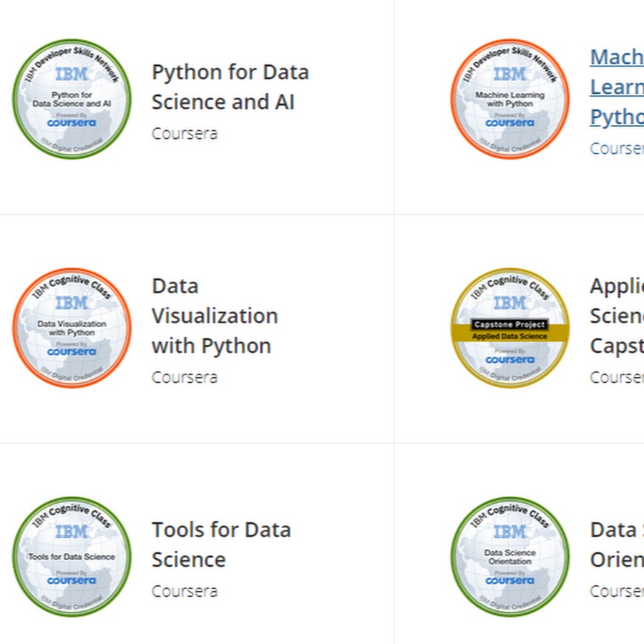This screenshot has width=644, height=644.
Task: Click the Machine Learning with Python badge
Action: click(x=509, y=99)
